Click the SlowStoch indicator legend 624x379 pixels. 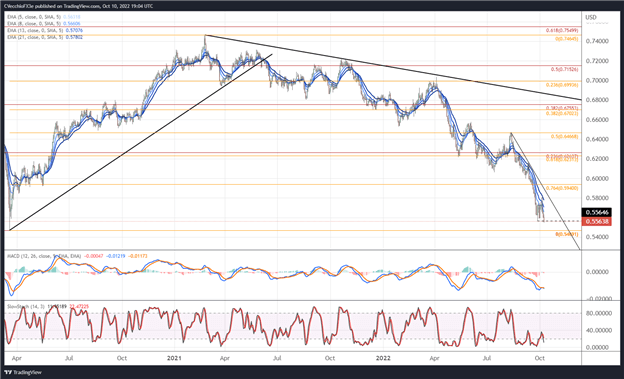tap(48, 307)
